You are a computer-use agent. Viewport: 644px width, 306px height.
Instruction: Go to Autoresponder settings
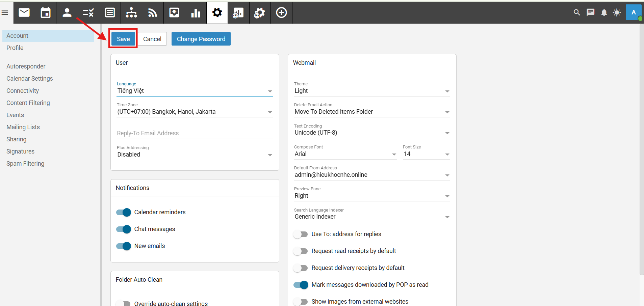(26, 66)
